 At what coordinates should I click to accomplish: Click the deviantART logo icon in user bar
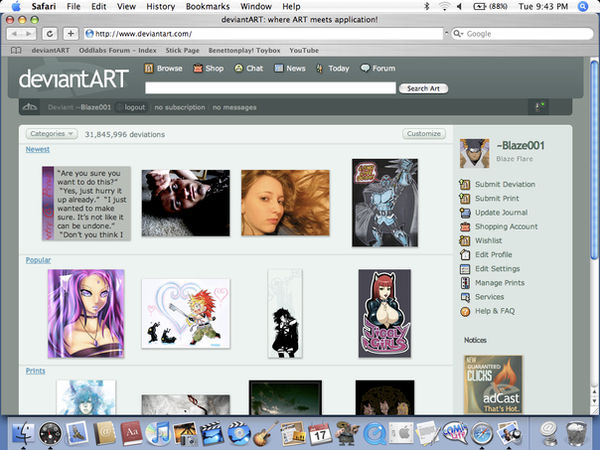(29, 107)
